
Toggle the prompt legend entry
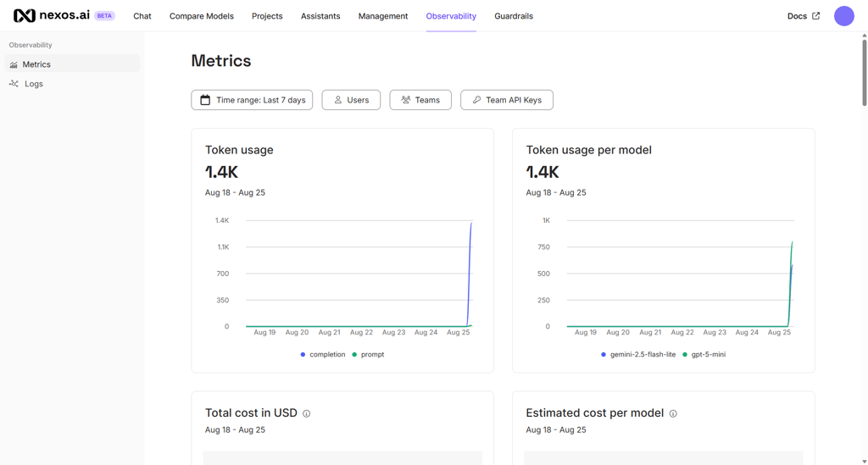368,354
